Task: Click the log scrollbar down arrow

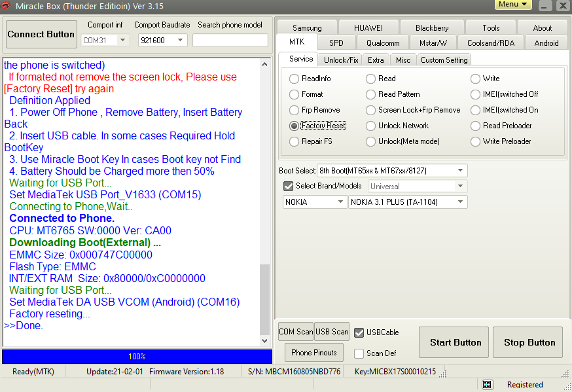Action: [265, 340]
